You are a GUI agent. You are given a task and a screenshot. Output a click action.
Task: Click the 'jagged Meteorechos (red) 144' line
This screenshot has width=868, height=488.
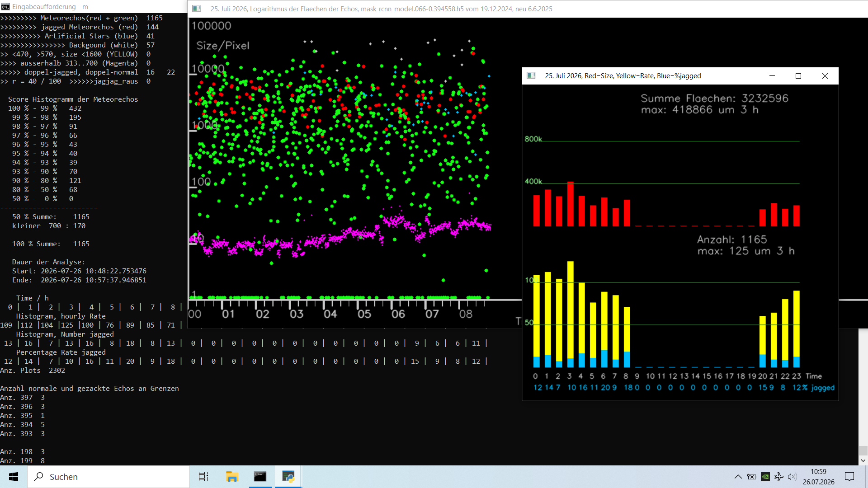point(80,27)
